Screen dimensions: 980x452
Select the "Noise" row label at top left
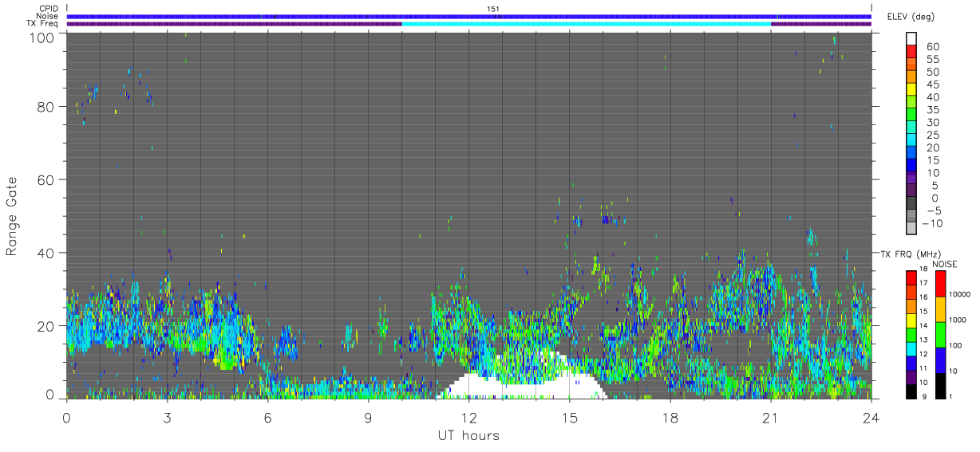48,16
